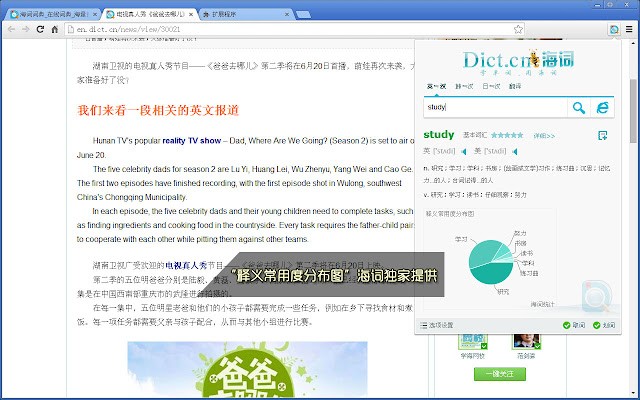Click the magnifier search icon beside 'study'
The height and width of the screenshot is (400, 640).
[x=578, y=107]
